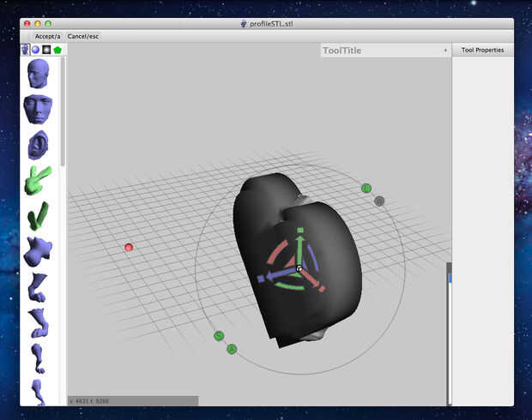
Task: Click the blue rotation arc on gizmo
Action: [x=313, y=258]
